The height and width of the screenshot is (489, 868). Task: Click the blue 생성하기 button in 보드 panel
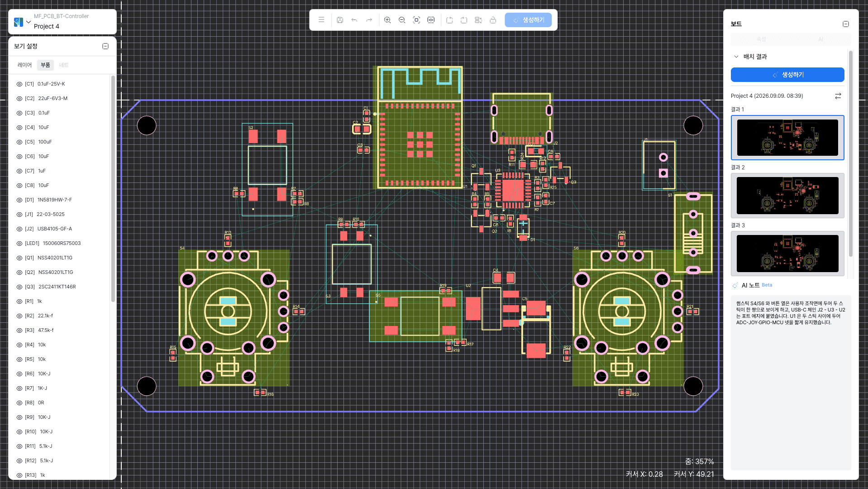coord(787,75)
